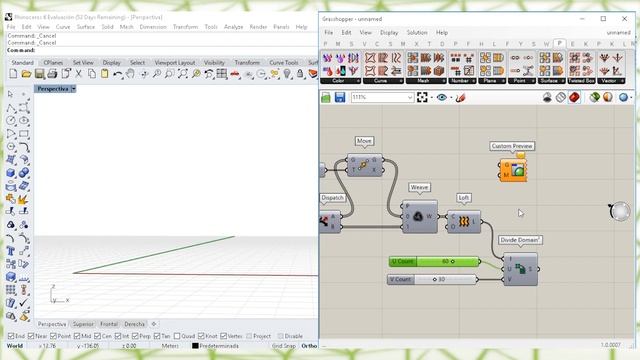Select the box solid tool in Rhino sidebar
Viewport: 640px width, 360px height.
[x=11, y=173]
